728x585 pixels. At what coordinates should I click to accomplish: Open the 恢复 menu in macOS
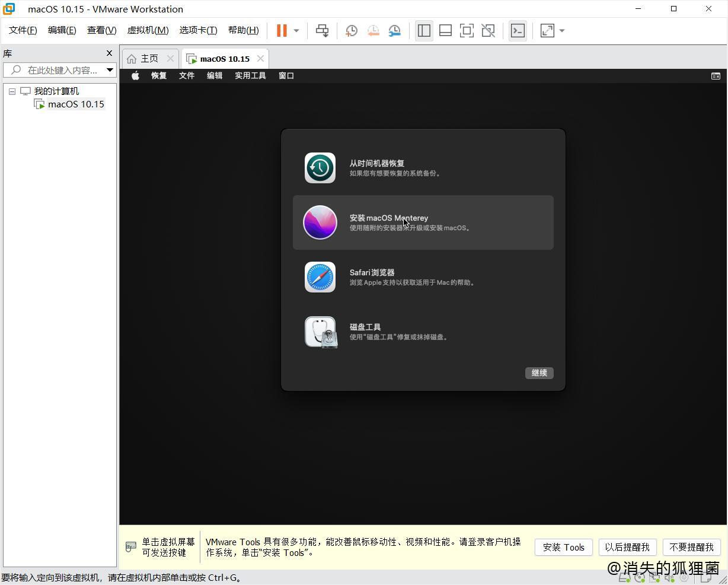(159, 75)
